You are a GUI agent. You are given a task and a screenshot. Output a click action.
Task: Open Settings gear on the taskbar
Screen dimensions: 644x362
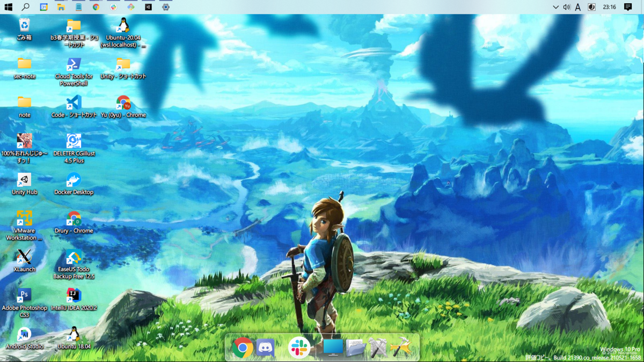pos(166,7)
